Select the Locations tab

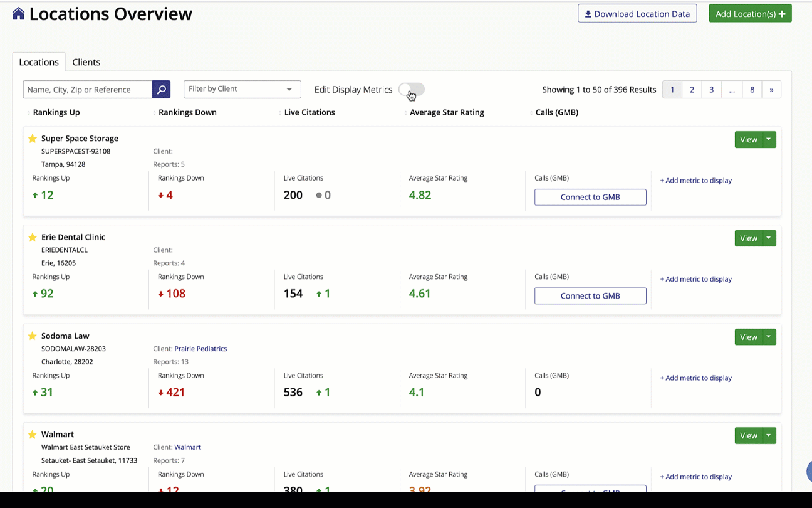[39, 62]
